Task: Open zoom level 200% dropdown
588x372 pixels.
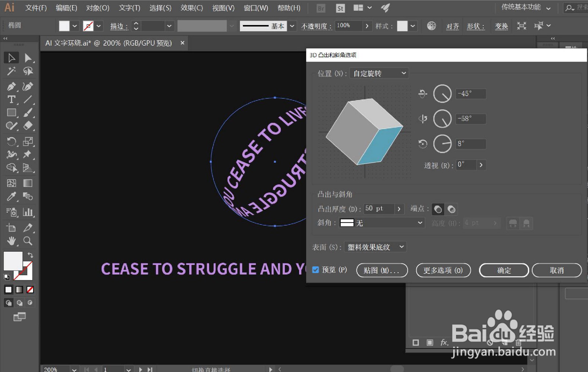Action: point(74,369)
